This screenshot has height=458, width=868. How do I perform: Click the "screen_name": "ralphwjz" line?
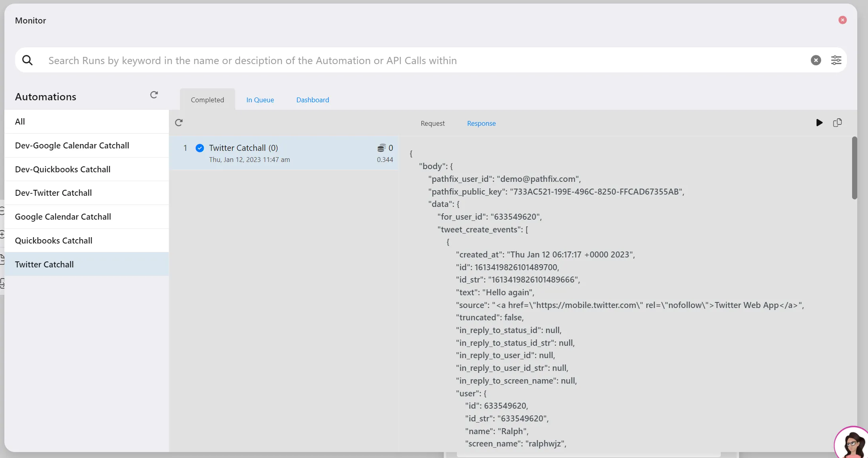point(516,444)
